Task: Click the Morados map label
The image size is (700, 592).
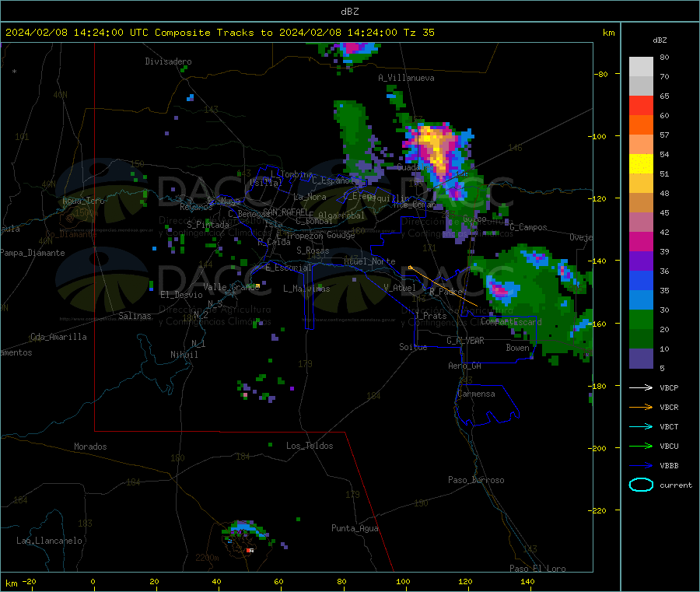Action: [x=90, y=447]
